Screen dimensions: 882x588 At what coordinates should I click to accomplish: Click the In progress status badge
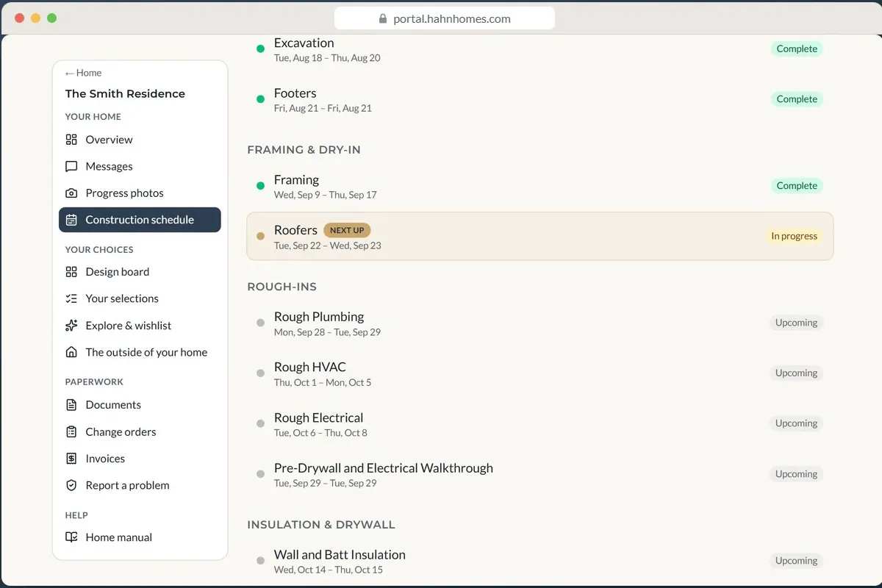coord(794,236)
